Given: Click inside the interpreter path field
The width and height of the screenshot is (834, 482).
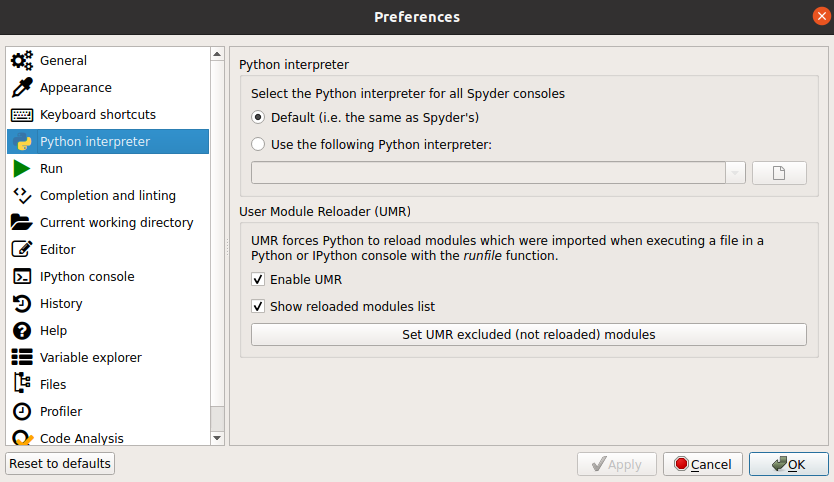Looking at the screenshot, I should click(x=488, y=173).
